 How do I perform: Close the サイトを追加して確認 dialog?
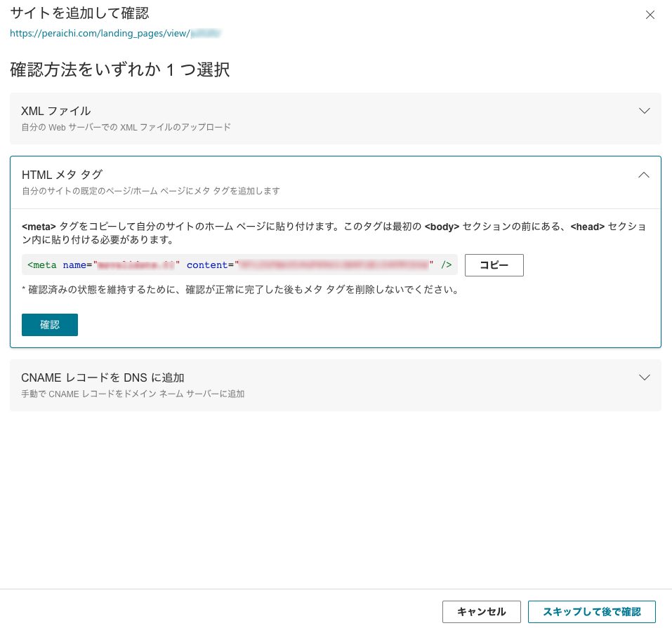pos(650,15)
